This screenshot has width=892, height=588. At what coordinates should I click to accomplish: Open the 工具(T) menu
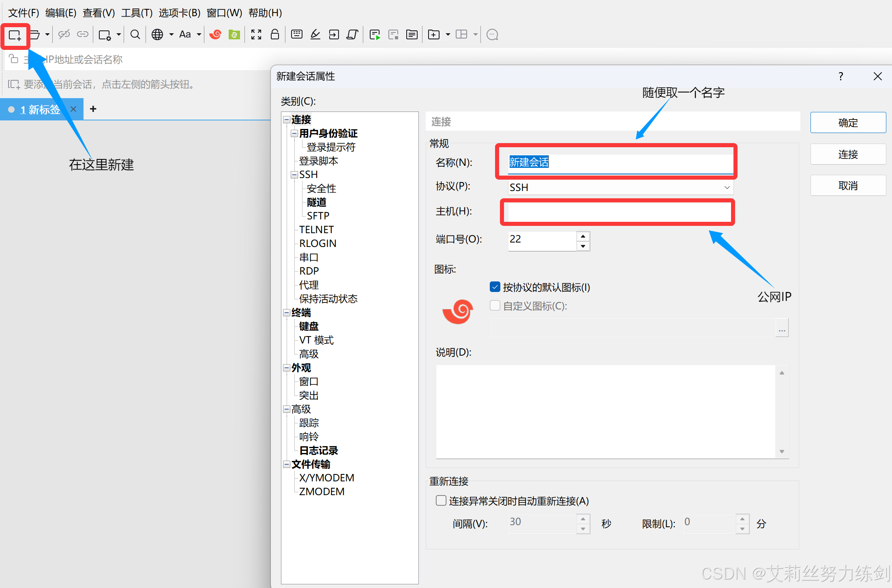[x=137, y=13]
